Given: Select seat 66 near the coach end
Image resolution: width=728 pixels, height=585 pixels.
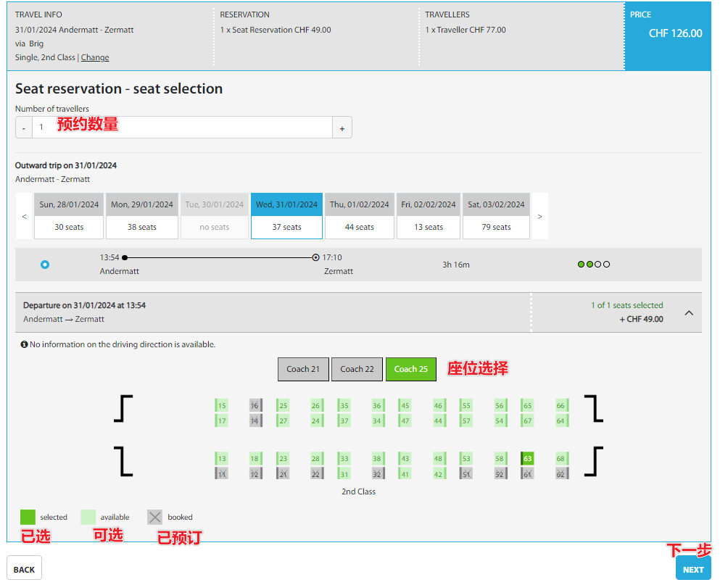Looking at the screenshot, I should (x=561, y=405).
